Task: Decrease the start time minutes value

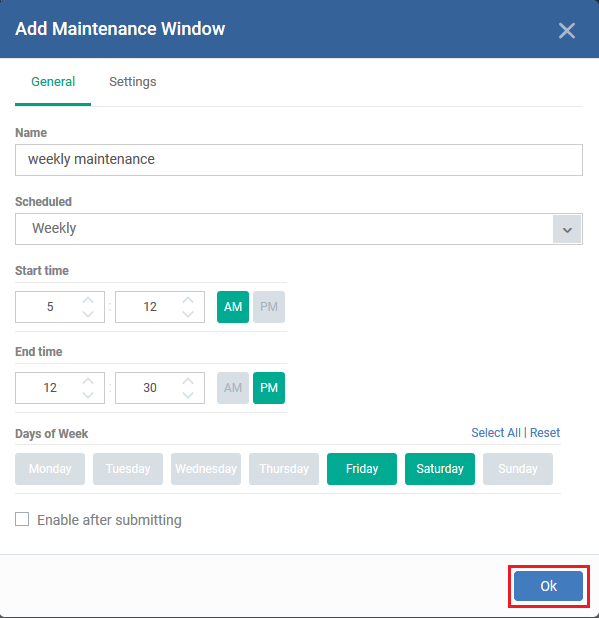Action: 188,314
